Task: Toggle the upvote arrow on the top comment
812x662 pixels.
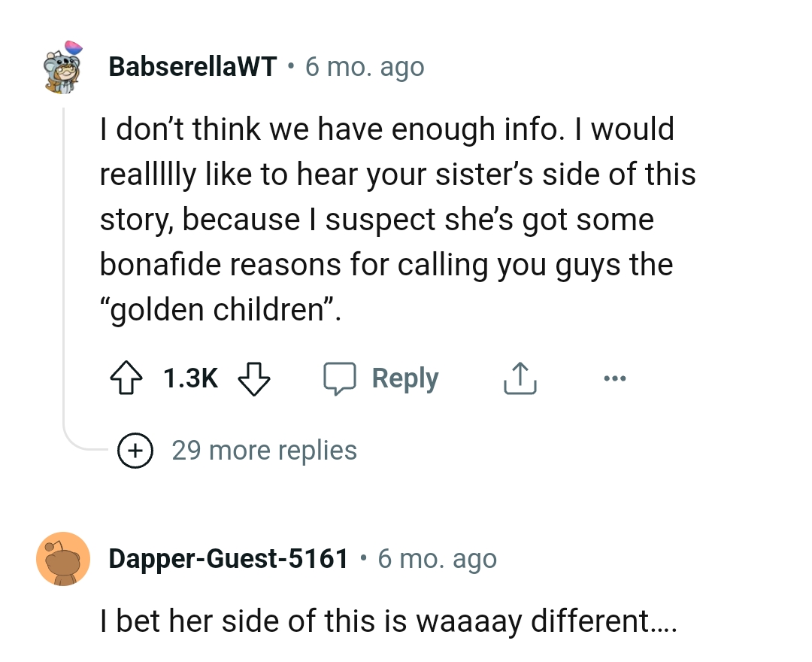Action: coord(128,378)
